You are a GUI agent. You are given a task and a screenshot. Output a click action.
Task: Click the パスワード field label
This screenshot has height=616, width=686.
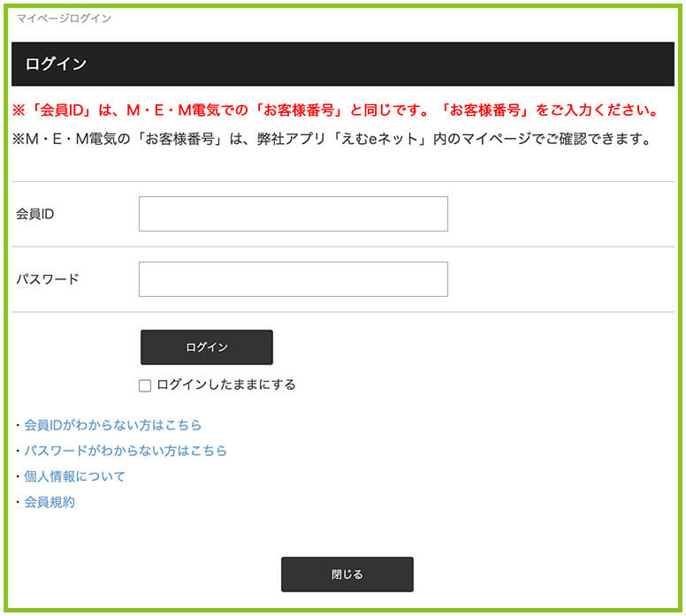pyautogui.click(x=48, y=279)
